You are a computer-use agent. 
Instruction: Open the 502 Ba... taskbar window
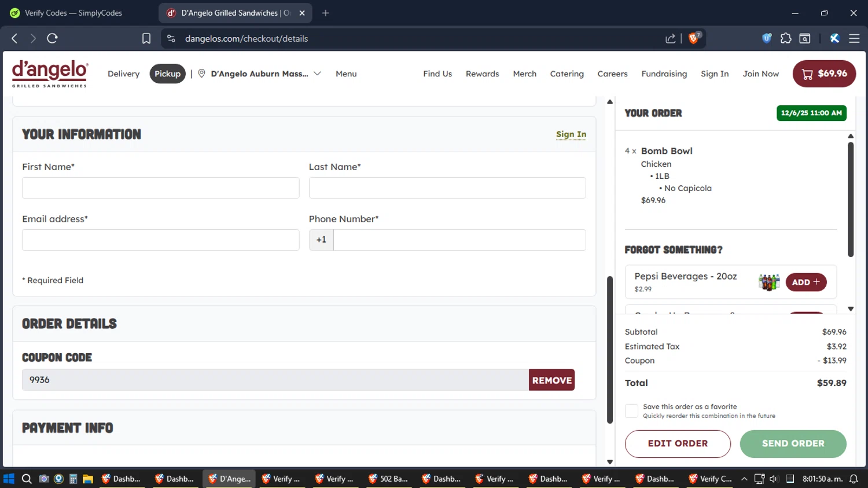(389, 479)
